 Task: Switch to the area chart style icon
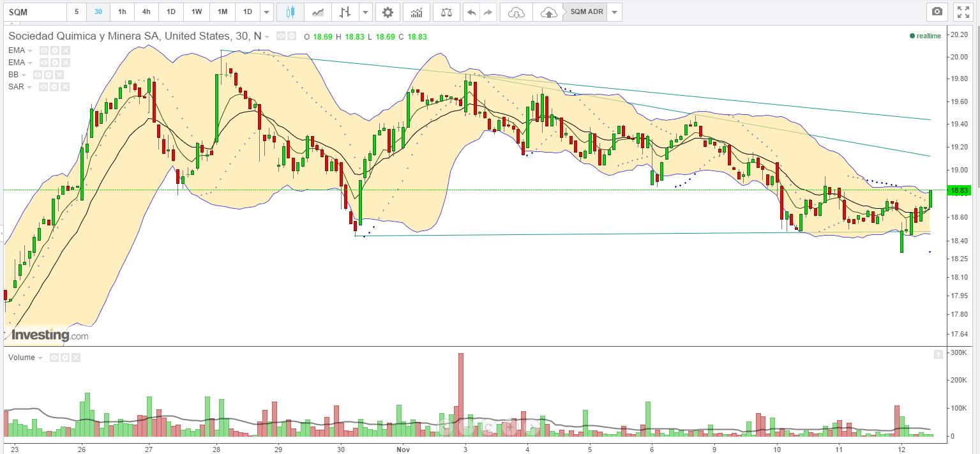coord(318,12)
